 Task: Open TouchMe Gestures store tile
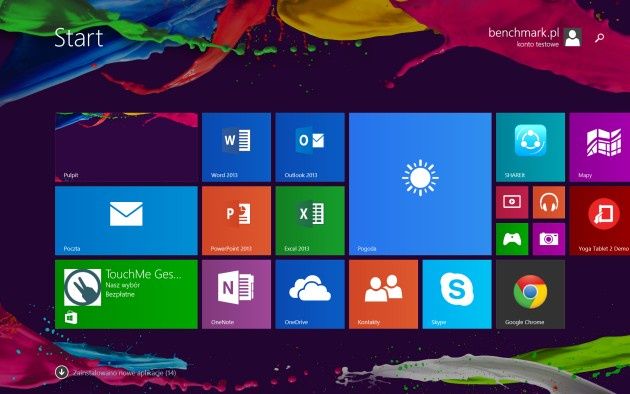tap(126, 294)
